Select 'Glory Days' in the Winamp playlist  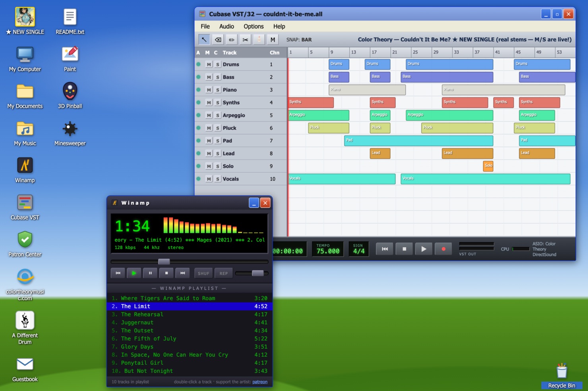pyautogui.click(x=190, y=347)
